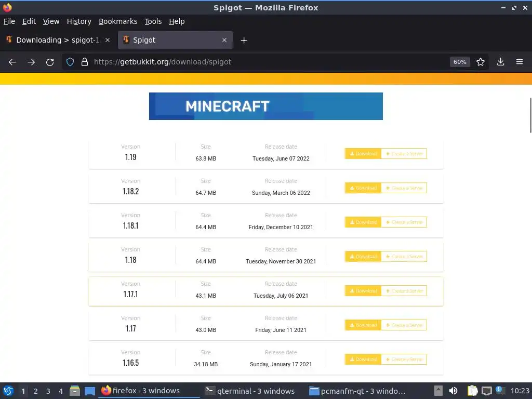Switch to virtual desktop 3

pyautogui.click(x=48, y=391)
